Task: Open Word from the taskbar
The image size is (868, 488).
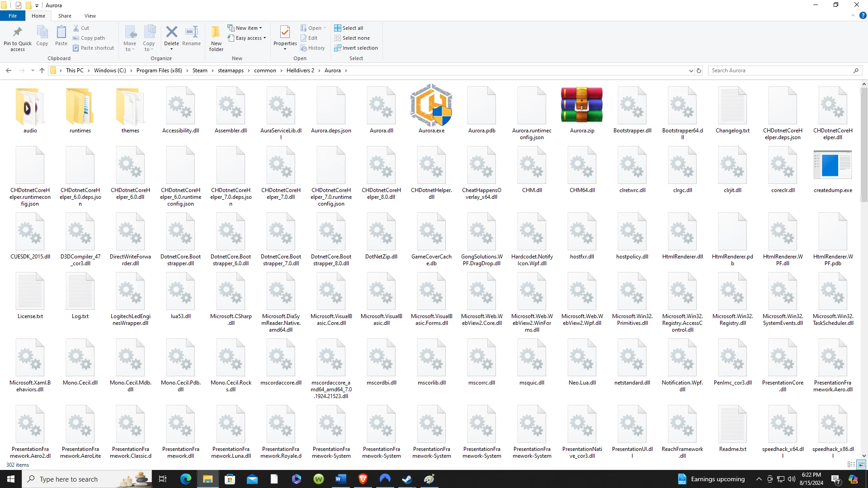Action: [x=340, y=479]
